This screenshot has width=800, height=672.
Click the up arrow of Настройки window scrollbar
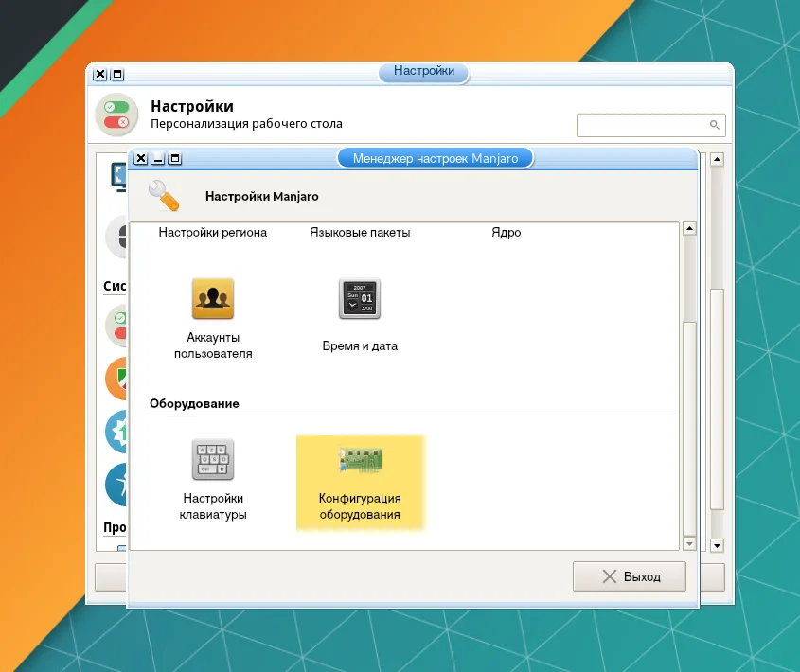pos(717,159)
